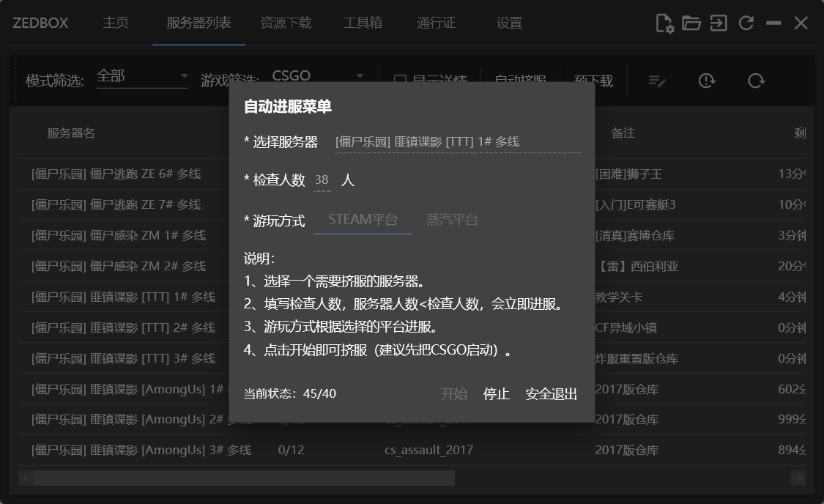824x504 pixels.
Task: Switch to the 服务器列表 tab
Action: click(198, 23)
